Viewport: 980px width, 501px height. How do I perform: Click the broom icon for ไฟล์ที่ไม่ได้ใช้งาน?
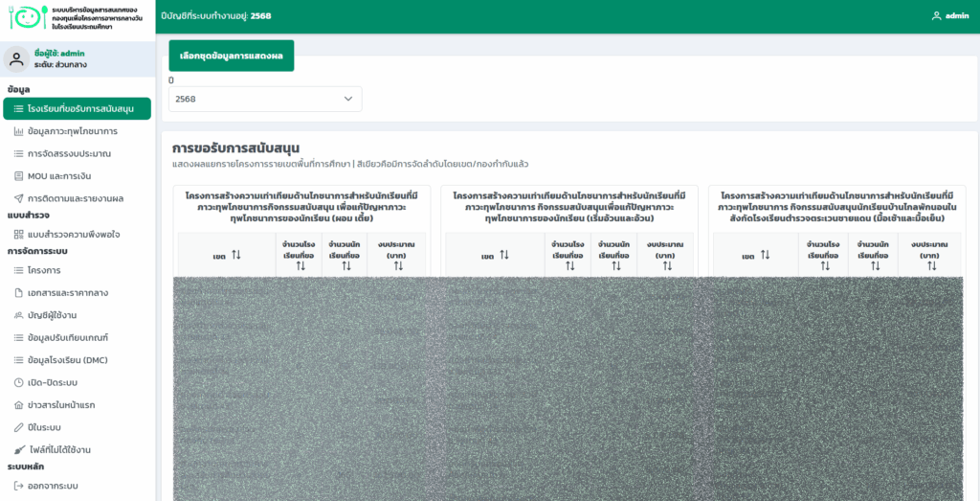[x=19, y=449]
